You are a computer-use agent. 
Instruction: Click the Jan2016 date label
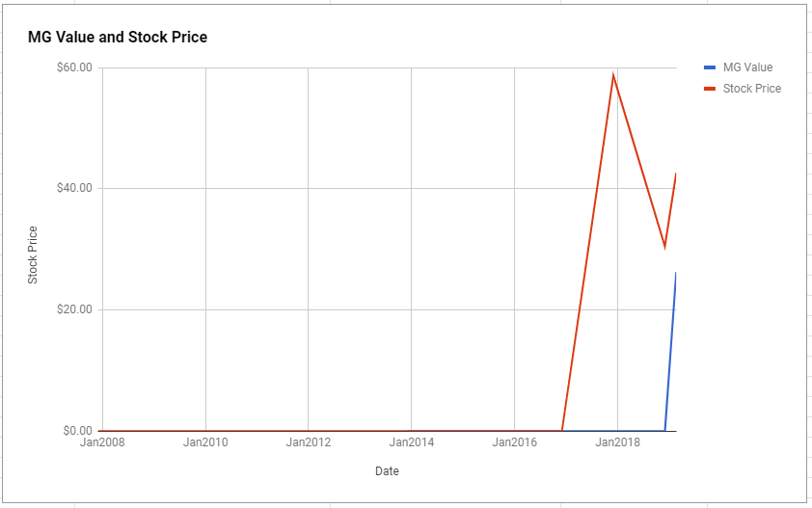tap(514, 442)
